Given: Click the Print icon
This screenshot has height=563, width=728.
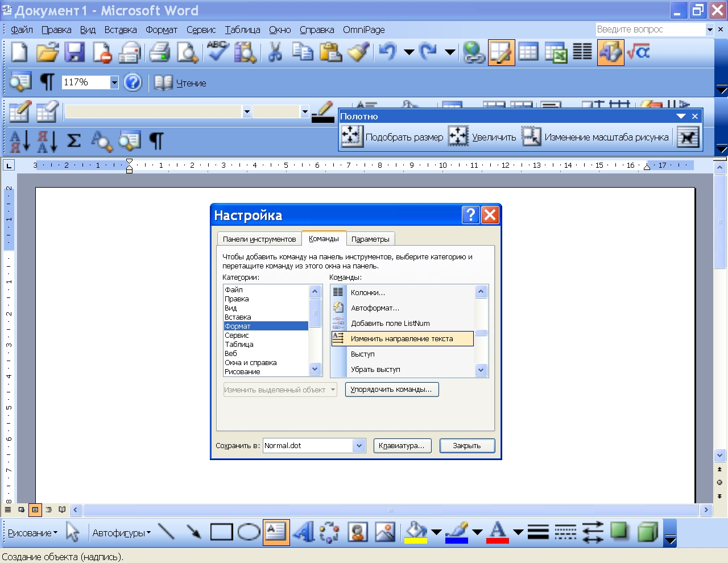Looking at the screenshot, I should click(x=160, y=53).
